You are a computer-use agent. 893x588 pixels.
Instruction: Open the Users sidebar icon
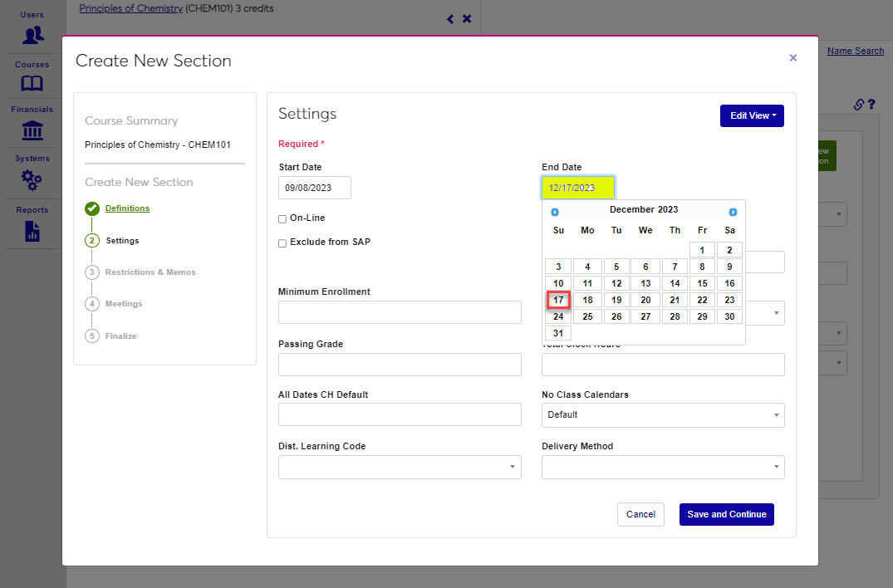pos(32,35)
